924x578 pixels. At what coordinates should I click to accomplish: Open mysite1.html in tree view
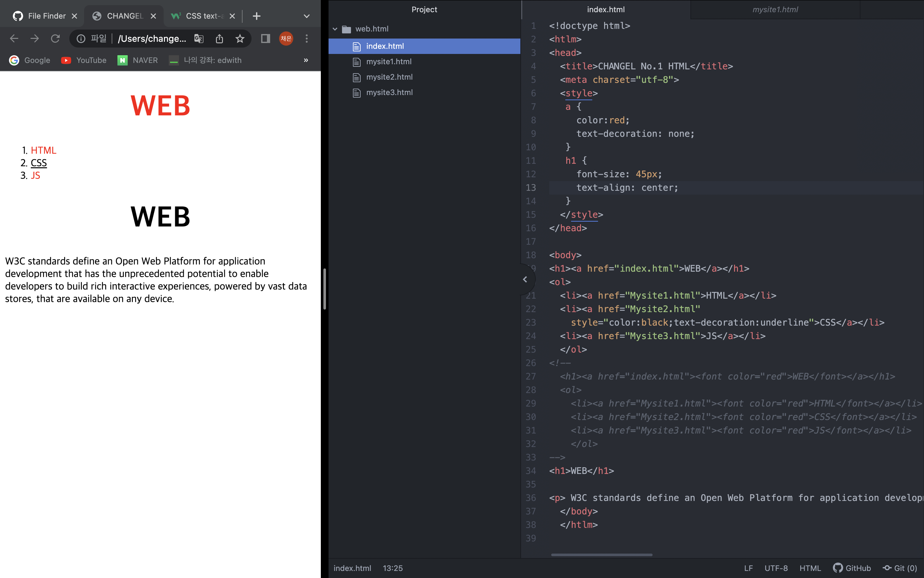424,62
